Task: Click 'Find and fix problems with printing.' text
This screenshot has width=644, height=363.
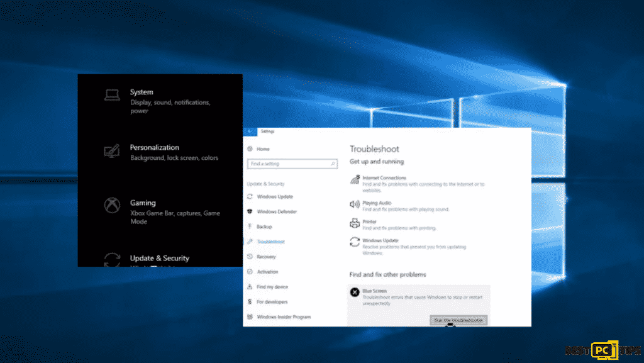Action: coord(399,228)
